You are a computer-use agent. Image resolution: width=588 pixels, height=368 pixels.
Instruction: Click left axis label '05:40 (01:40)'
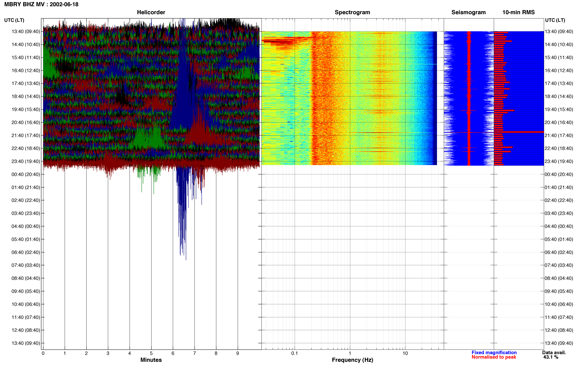[x=26, y=239]
